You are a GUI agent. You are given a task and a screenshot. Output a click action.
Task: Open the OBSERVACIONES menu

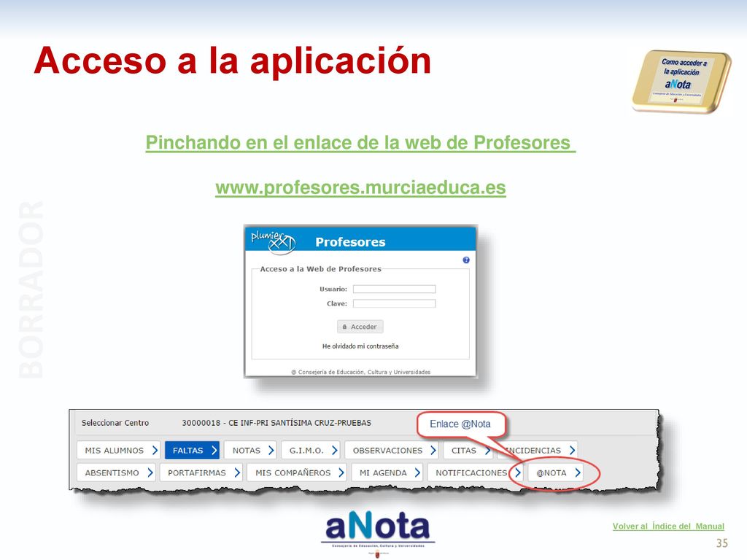pos(392,450)
